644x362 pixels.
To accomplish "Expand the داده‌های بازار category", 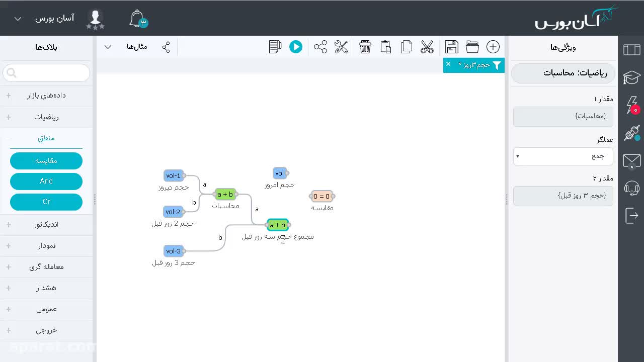I will point(46,96).
